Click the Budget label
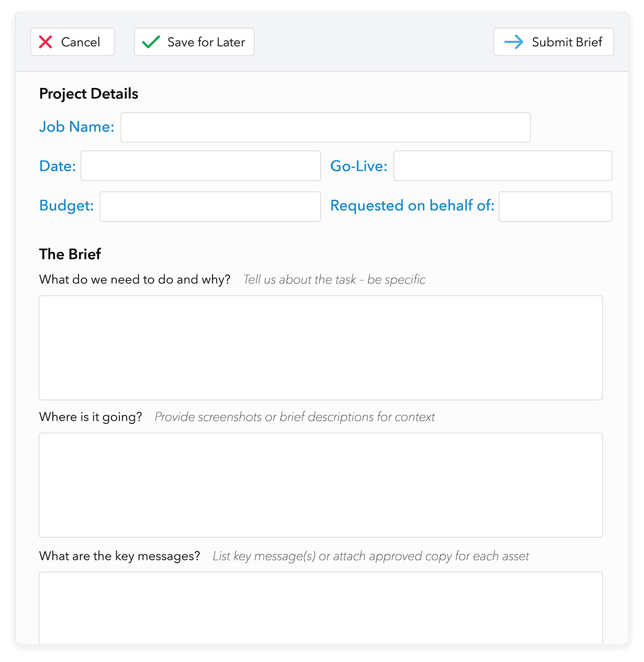The image size is (644, 662). click(67, 206)
